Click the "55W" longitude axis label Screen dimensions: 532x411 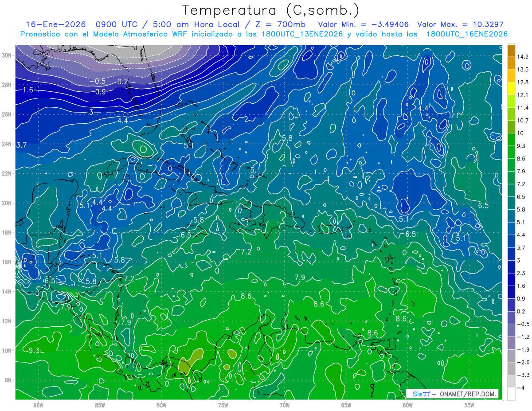(x=469, y=405)
